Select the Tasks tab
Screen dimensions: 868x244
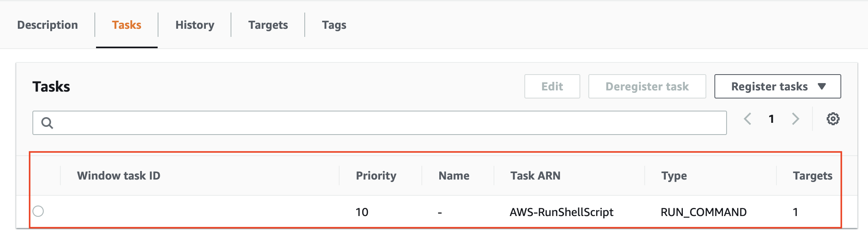127,25
